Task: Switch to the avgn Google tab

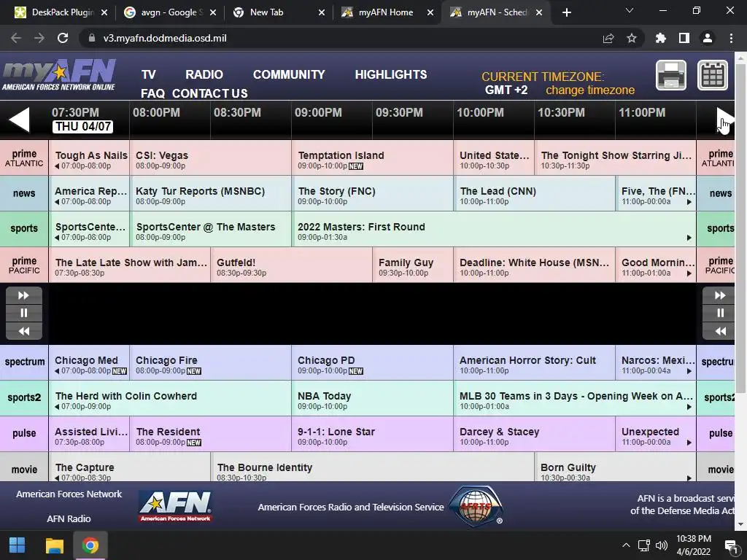Action: (x=168, y=12)
